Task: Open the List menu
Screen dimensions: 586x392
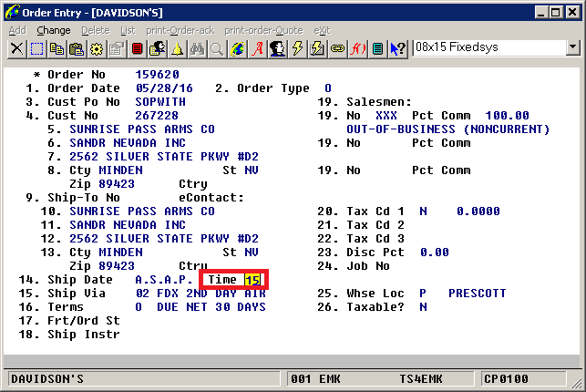Action: (128, 30)
